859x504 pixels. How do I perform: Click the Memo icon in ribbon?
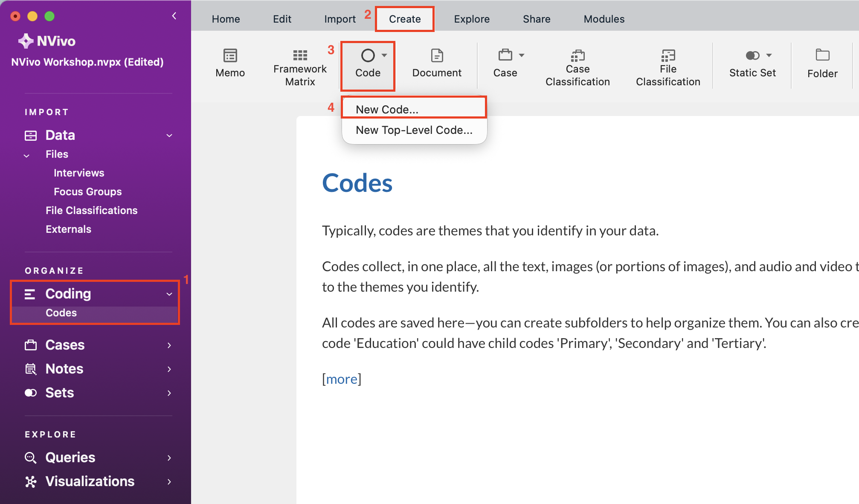point(230,55)
